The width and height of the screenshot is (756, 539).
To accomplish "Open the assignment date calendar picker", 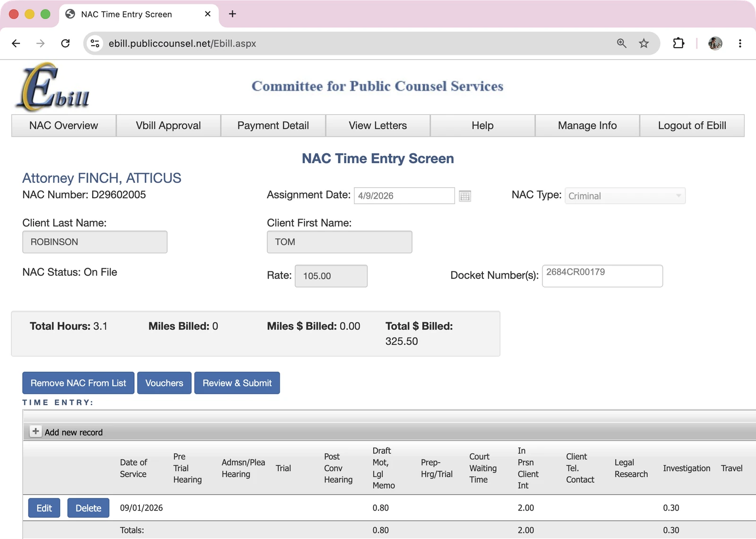I will coord(465,196).
